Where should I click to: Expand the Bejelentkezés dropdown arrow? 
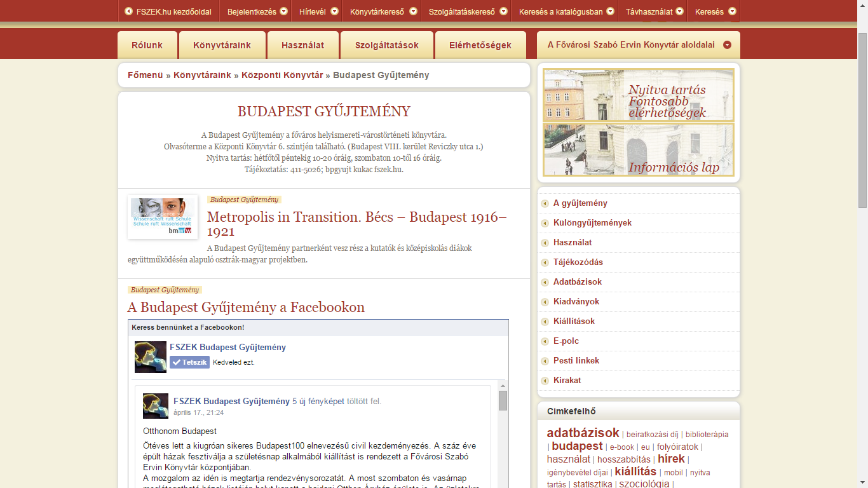pos(283,11)
